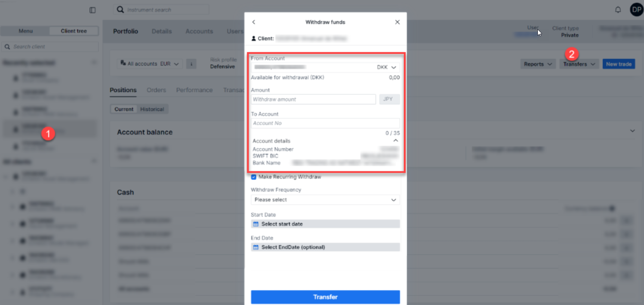Toggle the sidebar panel icon
Image resolution: width=644 pixels, height=305 pixels.
tap(93, 10)
